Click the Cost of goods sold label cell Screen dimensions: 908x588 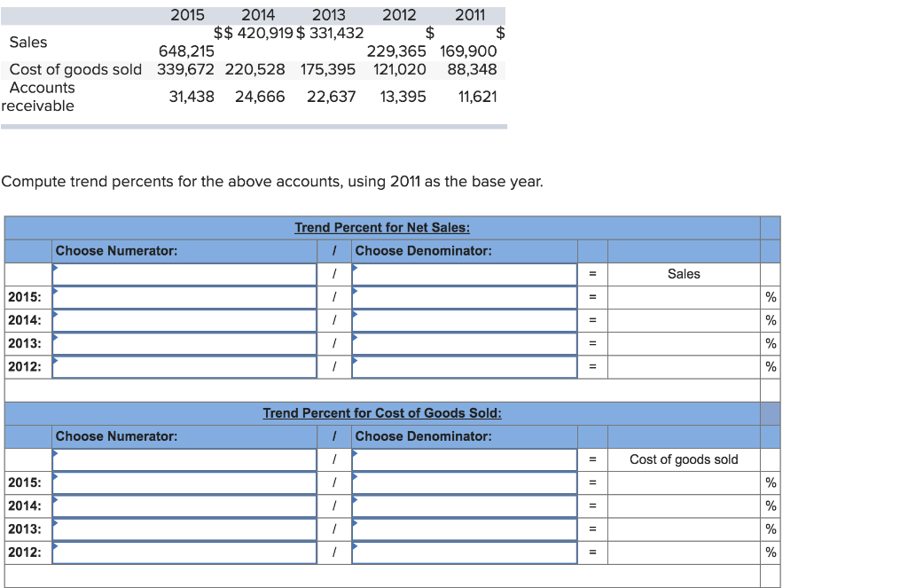pos(683,459)
